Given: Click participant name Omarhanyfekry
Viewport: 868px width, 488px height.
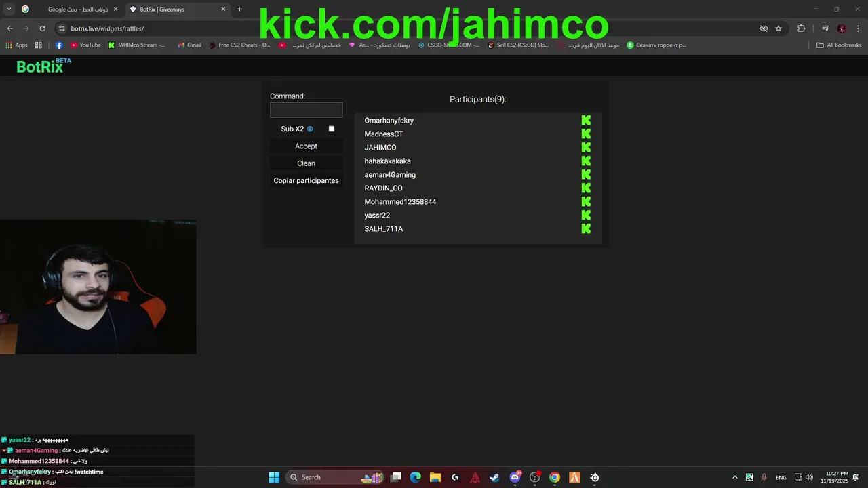Looking at the screenshot, I should tap(389, 121).
